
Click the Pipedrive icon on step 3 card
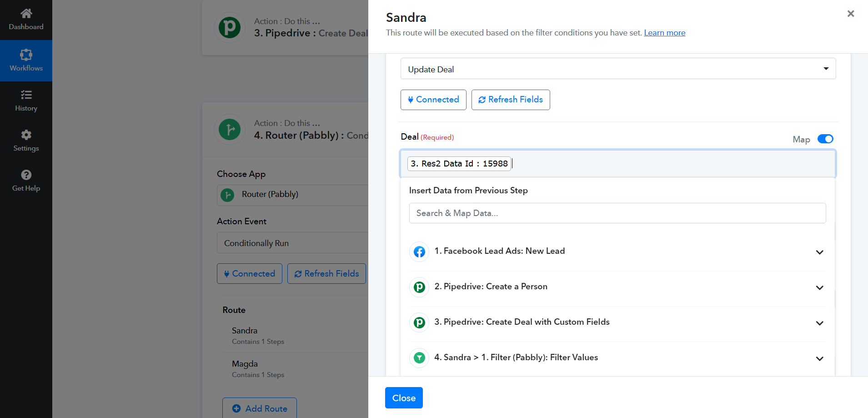click(230, 28)
